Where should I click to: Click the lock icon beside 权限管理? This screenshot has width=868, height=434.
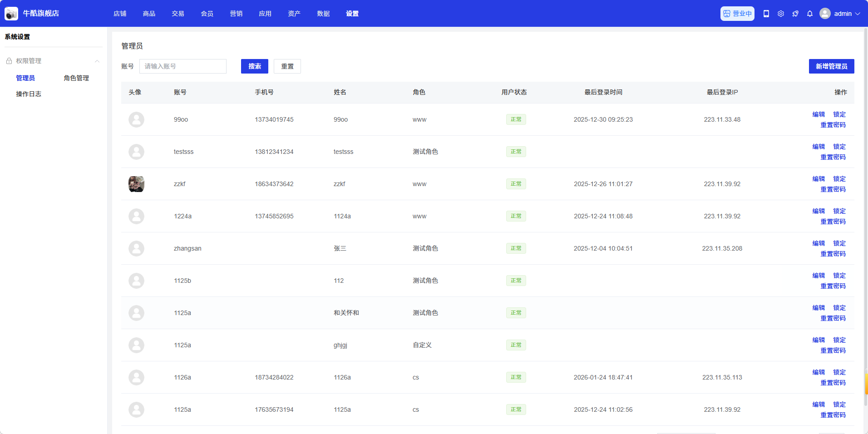[x=9, y=61]
